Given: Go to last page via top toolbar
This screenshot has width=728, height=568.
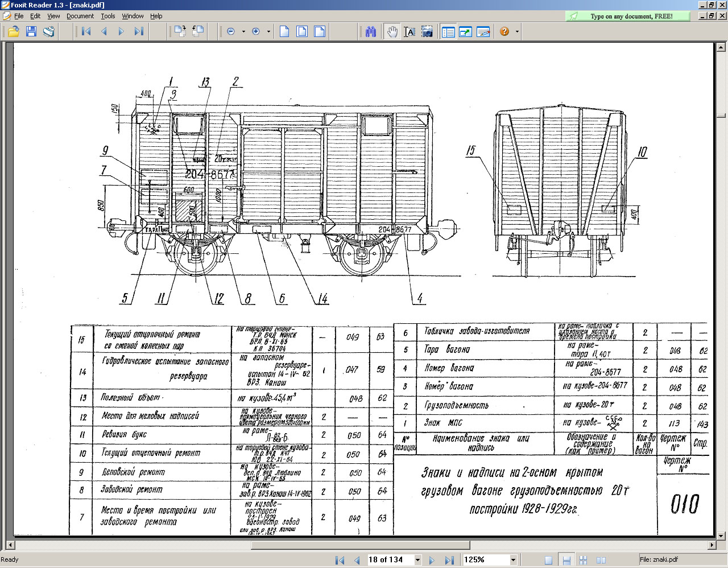Looking at the screenshot, I should 139,32.
